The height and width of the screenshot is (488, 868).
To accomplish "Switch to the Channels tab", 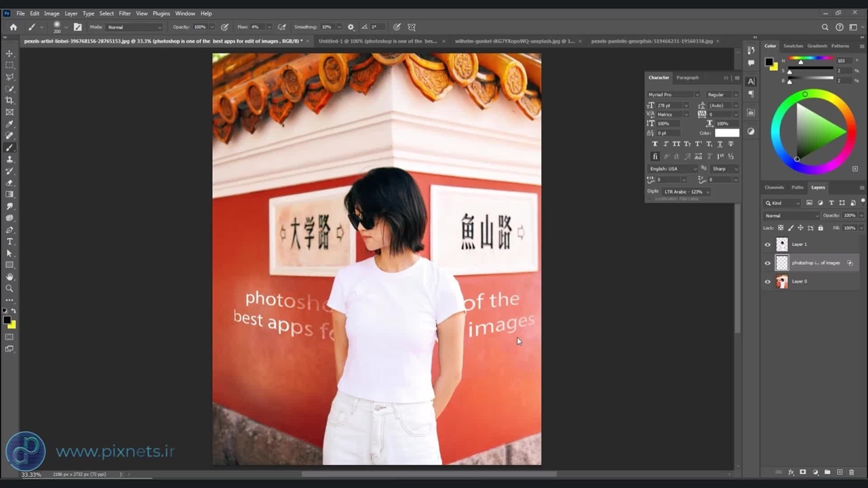I will [x=774, y=187].
